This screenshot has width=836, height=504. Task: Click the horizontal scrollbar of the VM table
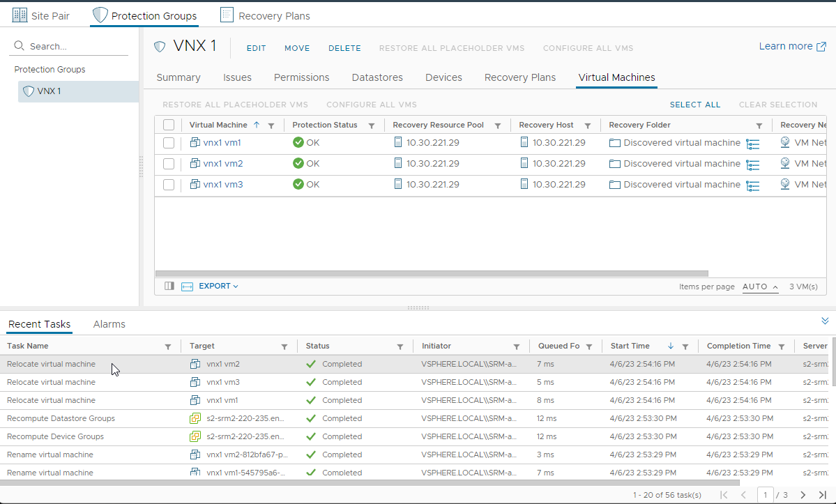(431, 274)
